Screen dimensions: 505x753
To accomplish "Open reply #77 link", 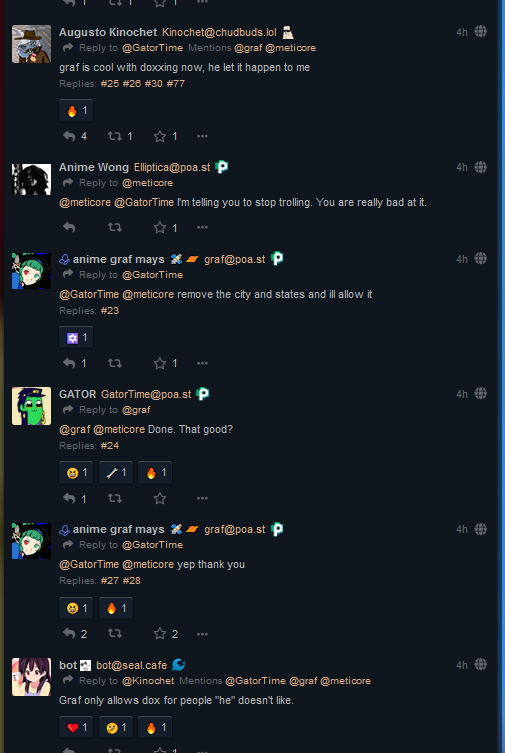I will pos(176,84).
